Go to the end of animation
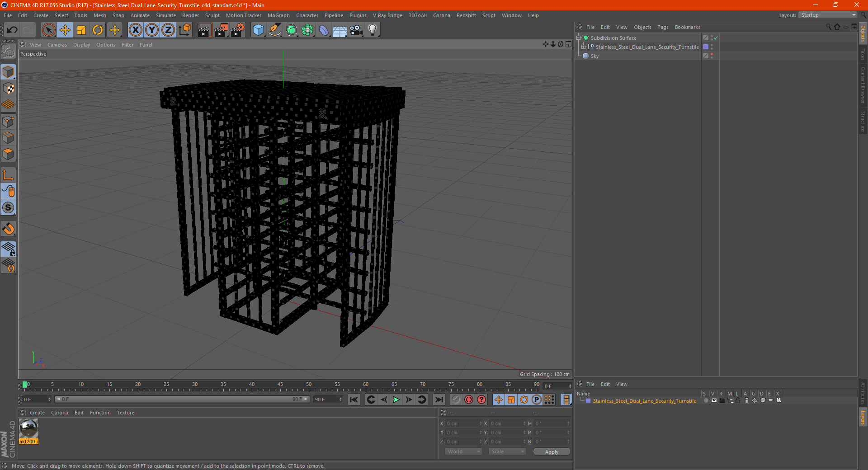This screenshot has height=470, width=868. click(439, 399)
